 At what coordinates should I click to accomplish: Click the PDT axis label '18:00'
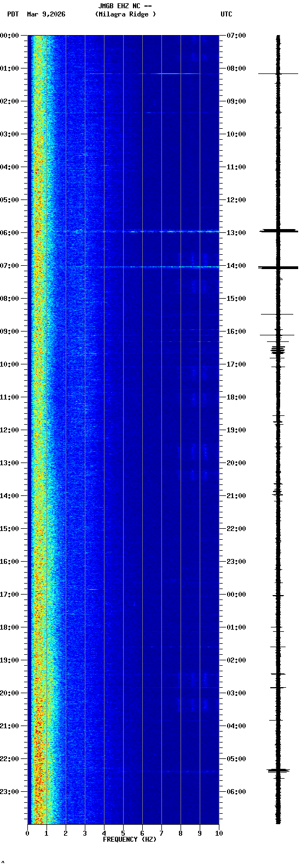pyautogui.click(x=10, y=627)
